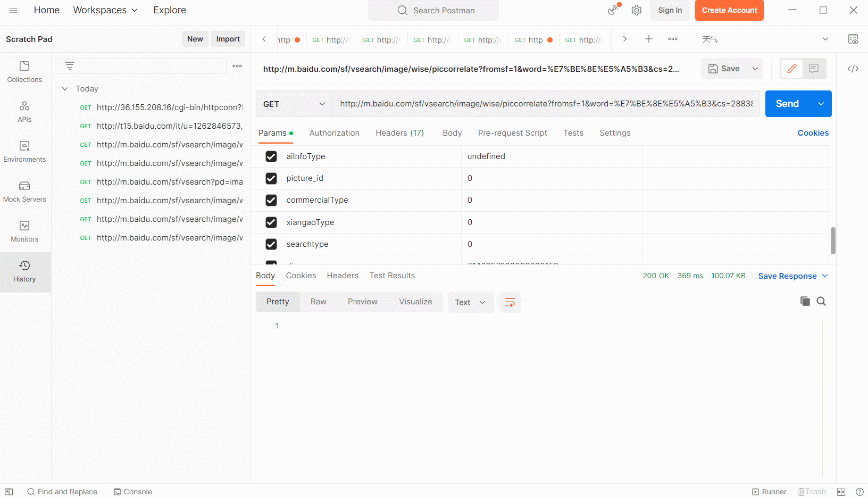This screenshot has height=498, width=868.
Task: Open Find and Replace
Action: pyautogui.click(x=62, y=492)
